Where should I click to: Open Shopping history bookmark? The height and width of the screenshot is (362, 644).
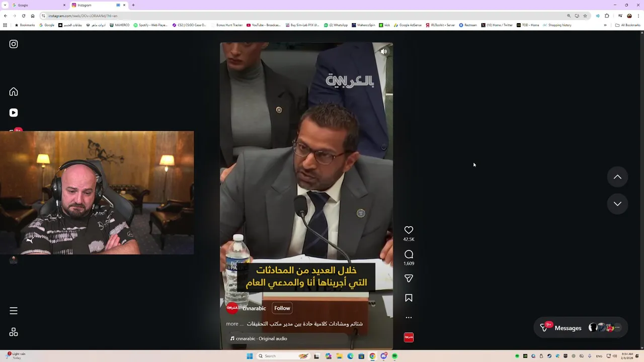(x=557, y=25)
